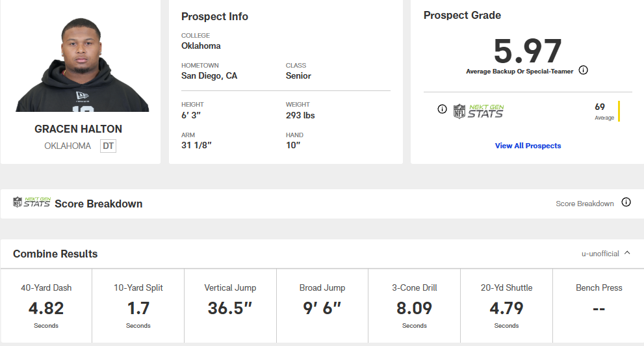The width and height of the screenshot is (644, 346).
Task: Select the 40-Yard Dash result cell
Action: tap(46, 306)
